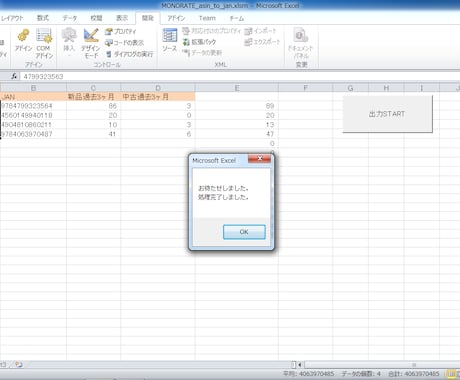Viewport: 460px width, 380px height.
Task: Click the 中古過去3ヶ月 header cell
Action: click(158, 97)
